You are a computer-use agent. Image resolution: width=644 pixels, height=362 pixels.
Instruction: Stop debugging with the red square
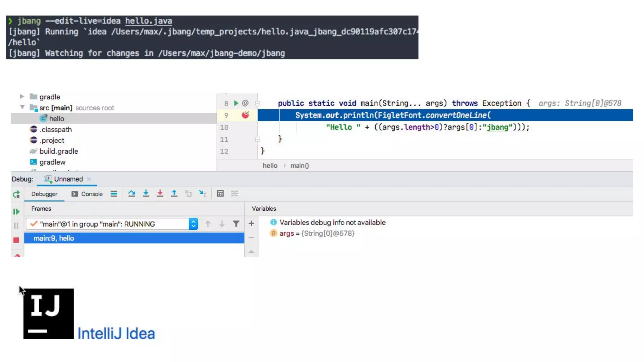click(16, 240)
